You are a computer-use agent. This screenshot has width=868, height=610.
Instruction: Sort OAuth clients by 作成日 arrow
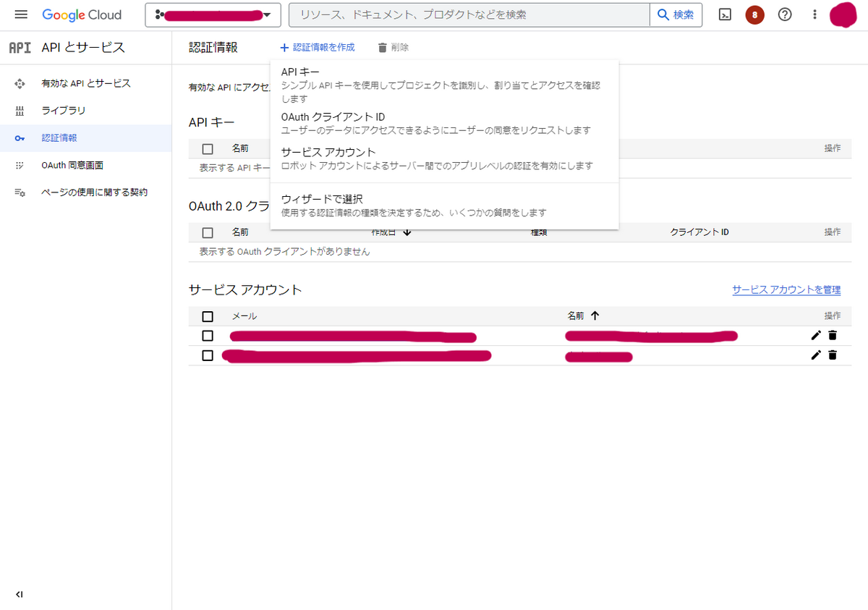[407, 232]
